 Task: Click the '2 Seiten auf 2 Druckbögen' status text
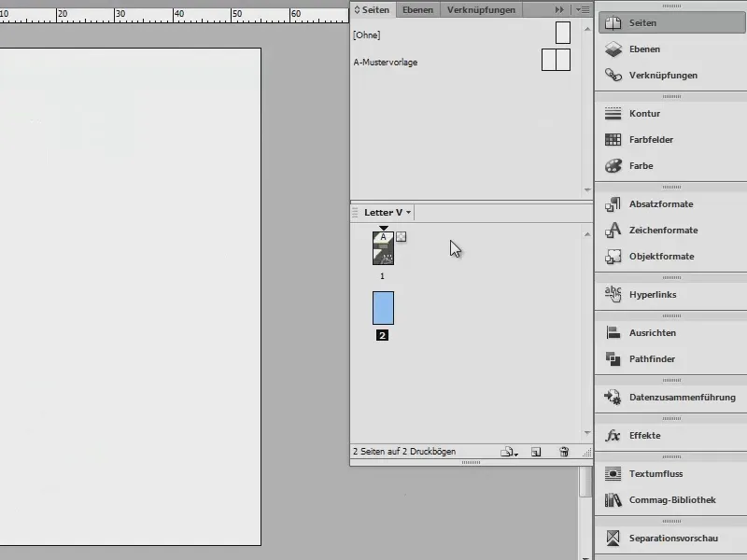coord(404,452)
